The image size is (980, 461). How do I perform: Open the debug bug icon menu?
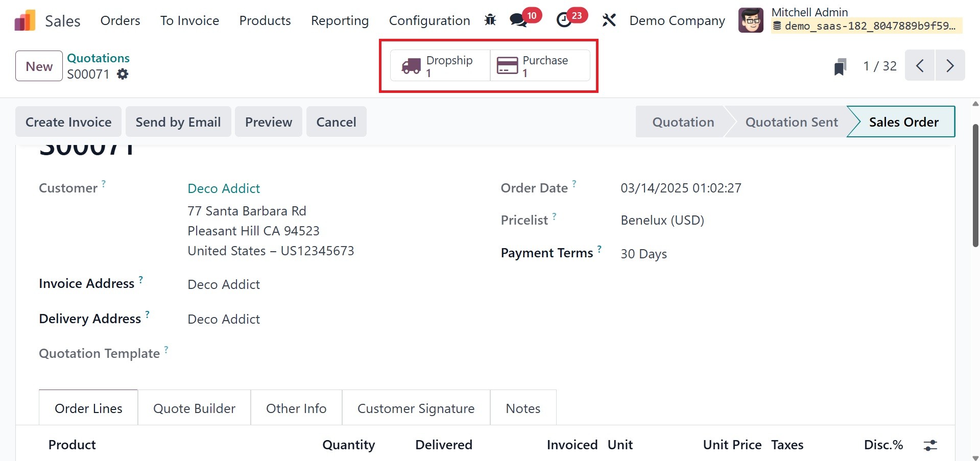490,20
